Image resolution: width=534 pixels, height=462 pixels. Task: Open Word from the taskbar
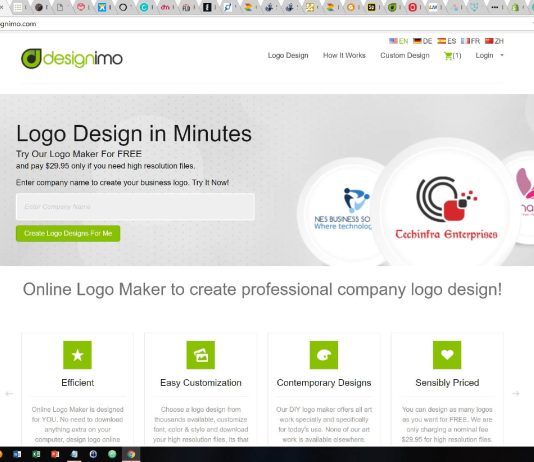[x=17, y=454]
